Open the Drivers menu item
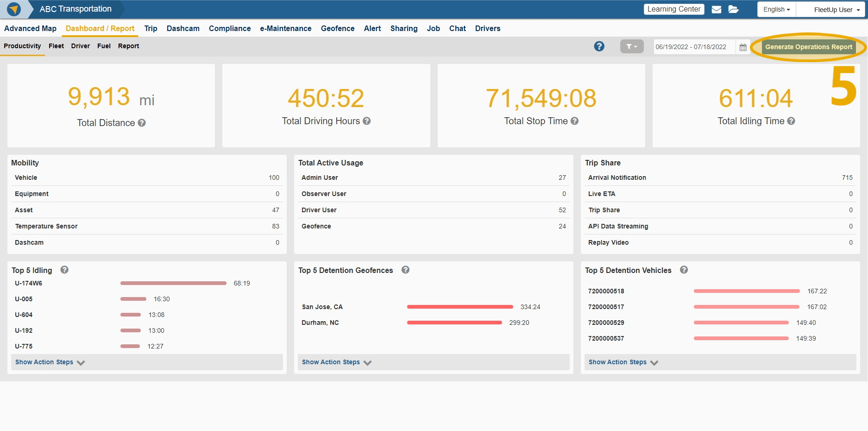The height and width of the screenshot is (431, 868). [x=488, y=28]
